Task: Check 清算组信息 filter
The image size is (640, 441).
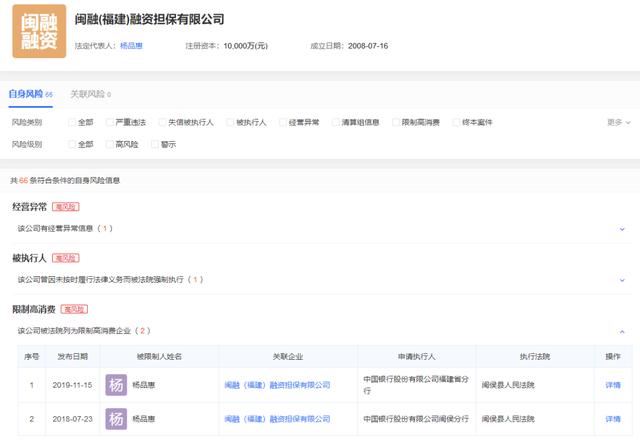Action: pos(336,122)
